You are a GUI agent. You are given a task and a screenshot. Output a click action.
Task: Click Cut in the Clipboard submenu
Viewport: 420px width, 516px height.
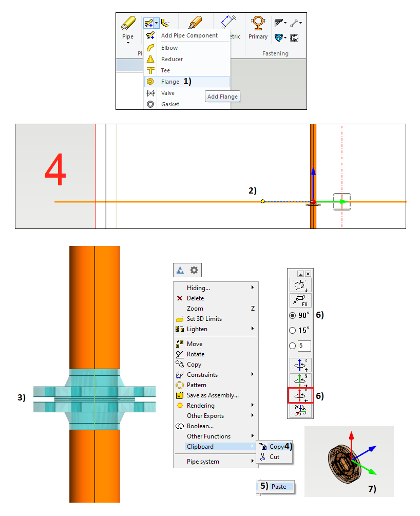pos(274,457)
